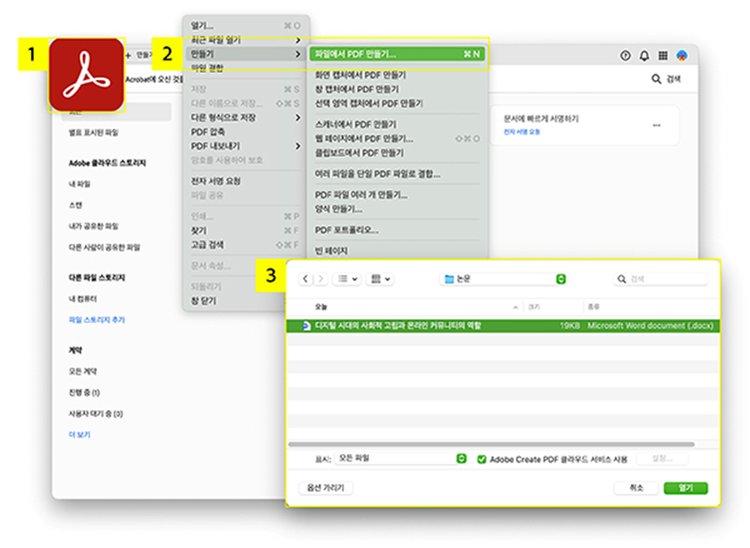Viewport: 750px width, 548px height.
Task: Choose 양식 만들기... in submenu
Action: 338,209
